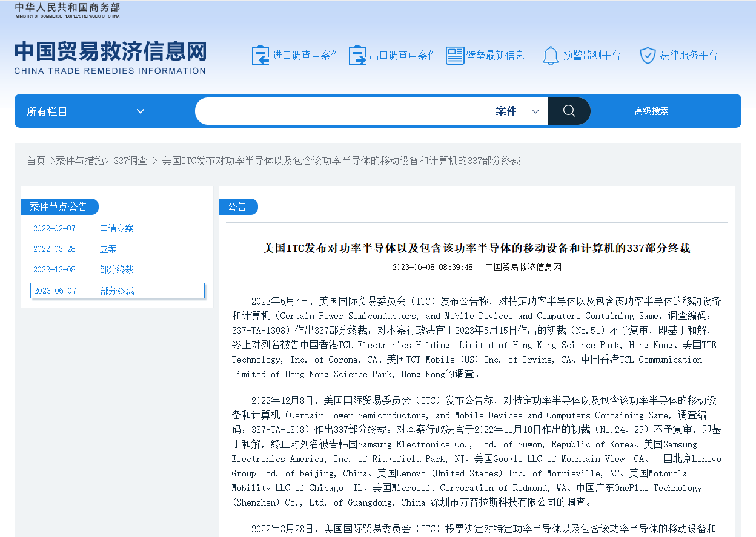
Task: Open the 案件 search type dropdown
Action: pyautogui.click(x=517, y=111)
